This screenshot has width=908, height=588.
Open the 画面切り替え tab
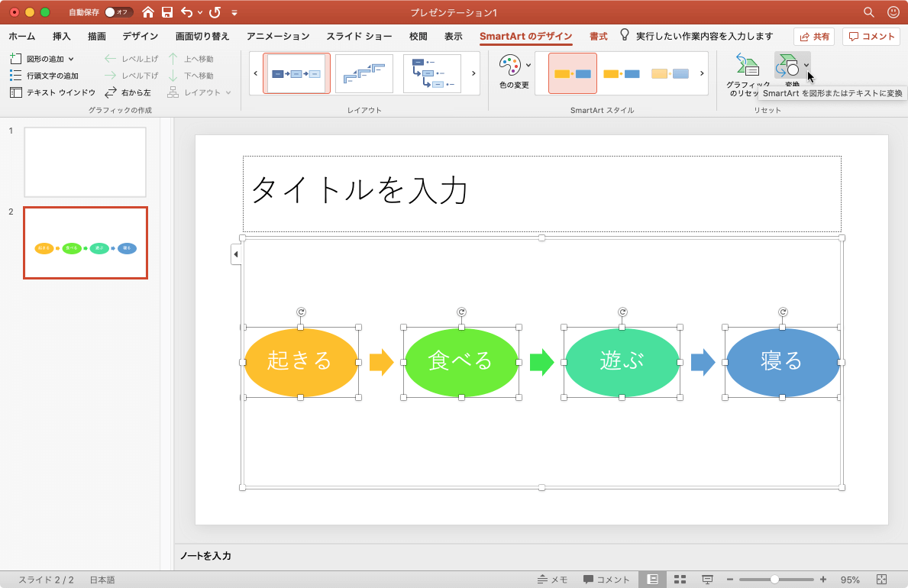tap(202, 37)
